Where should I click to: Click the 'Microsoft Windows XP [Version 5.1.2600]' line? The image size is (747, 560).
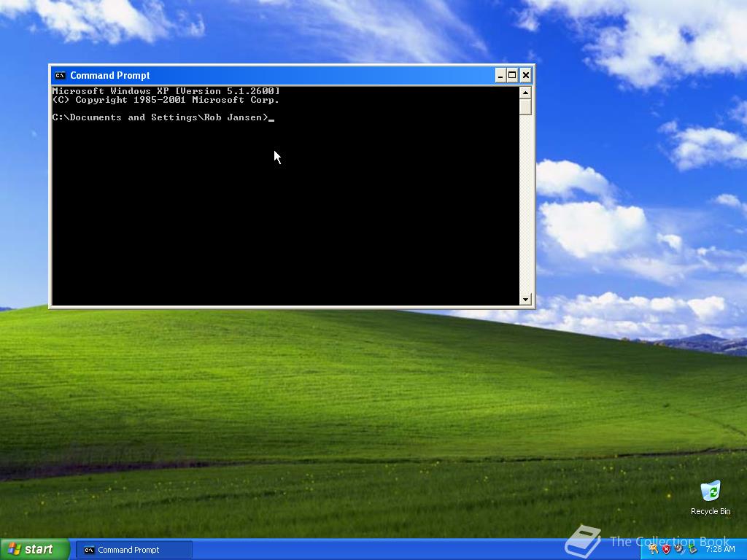pos(166,91)
